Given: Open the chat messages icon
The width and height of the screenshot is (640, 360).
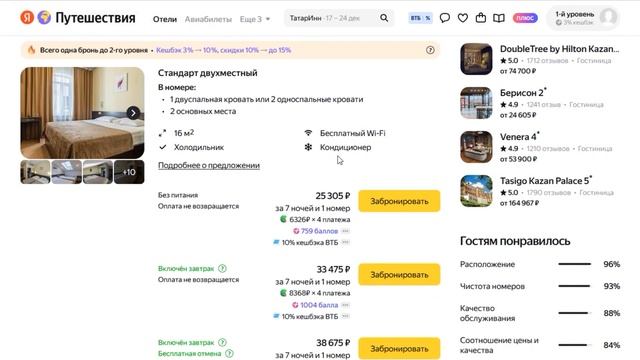Looking at the screenshot, I should [x=445, y=18].
